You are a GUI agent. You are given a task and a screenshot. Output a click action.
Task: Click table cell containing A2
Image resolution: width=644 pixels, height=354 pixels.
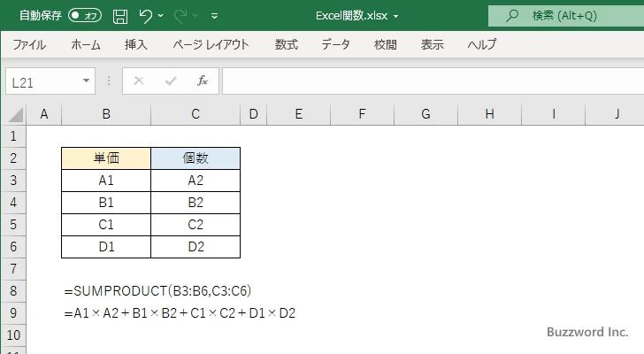click(195, 181)
